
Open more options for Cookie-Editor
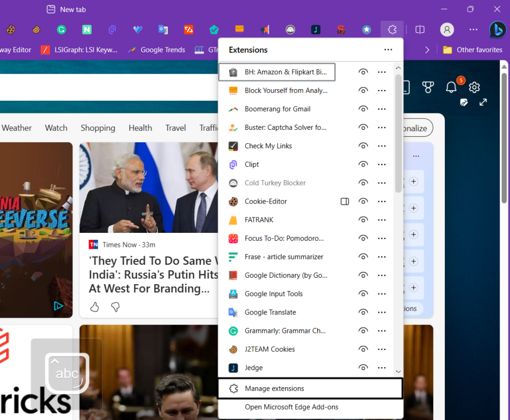point(382,202)
